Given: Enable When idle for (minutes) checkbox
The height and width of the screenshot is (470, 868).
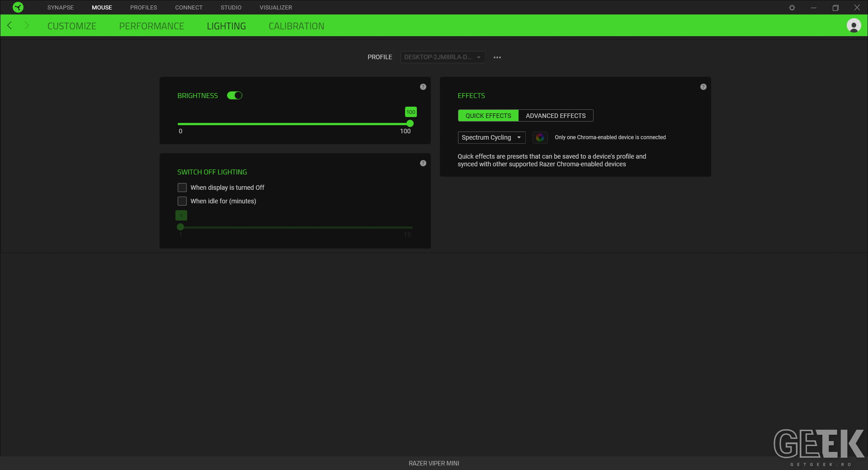Looking at the screenshot, I should [182, 201].
